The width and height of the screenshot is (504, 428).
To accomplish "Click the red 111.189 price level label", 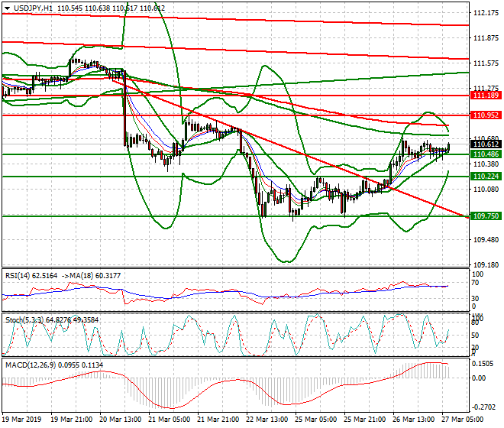I will tap(486, 96).
